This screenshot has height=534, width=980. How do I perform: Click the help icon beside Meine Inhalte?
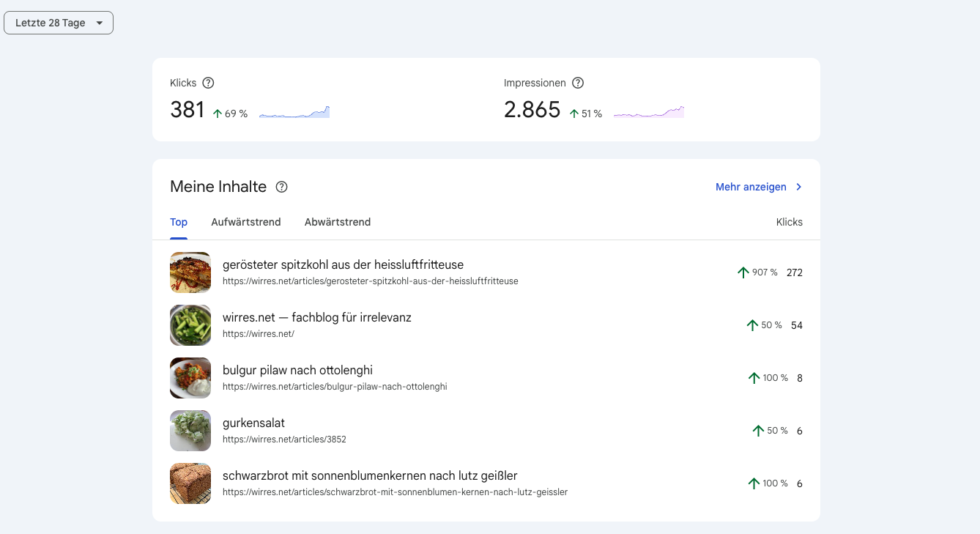point(281,187)
